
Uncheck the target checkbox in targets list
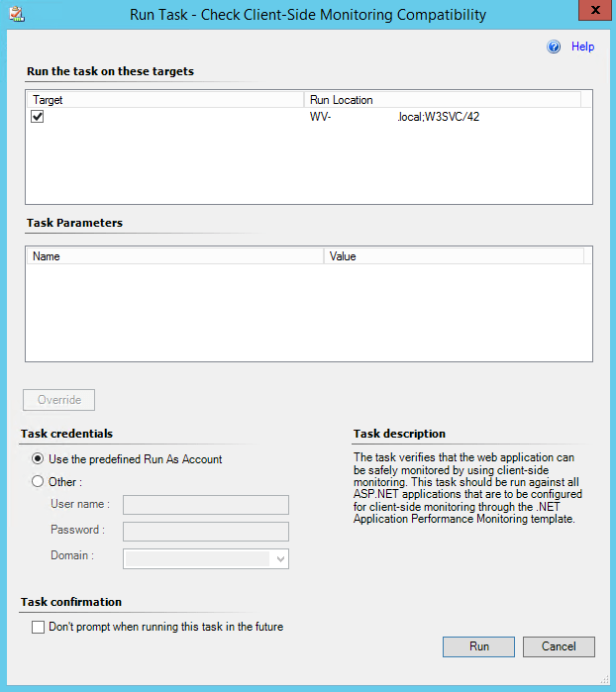(38, 117)
